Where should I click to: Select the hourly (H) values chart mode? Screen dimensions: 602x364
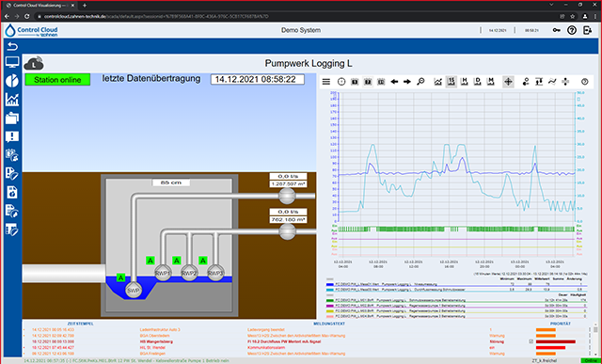464,82
